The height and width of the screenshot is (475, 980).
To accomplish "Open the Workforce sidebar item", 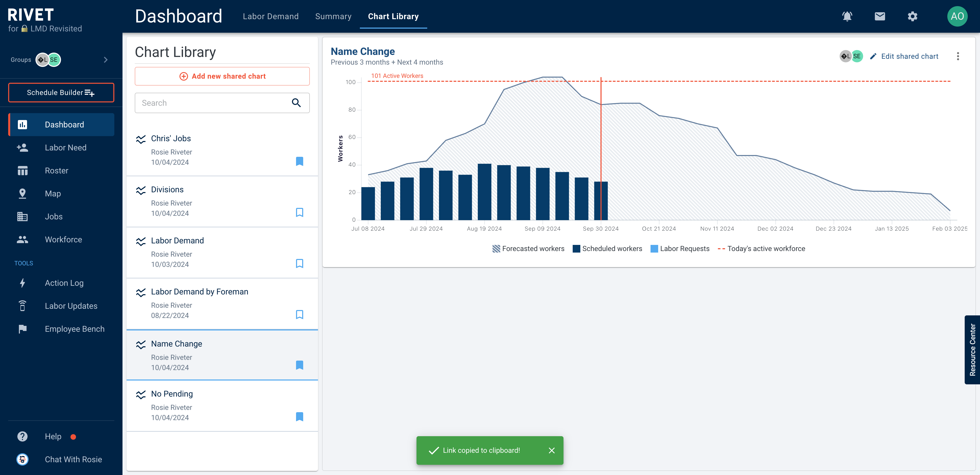I will click(61, 239).
